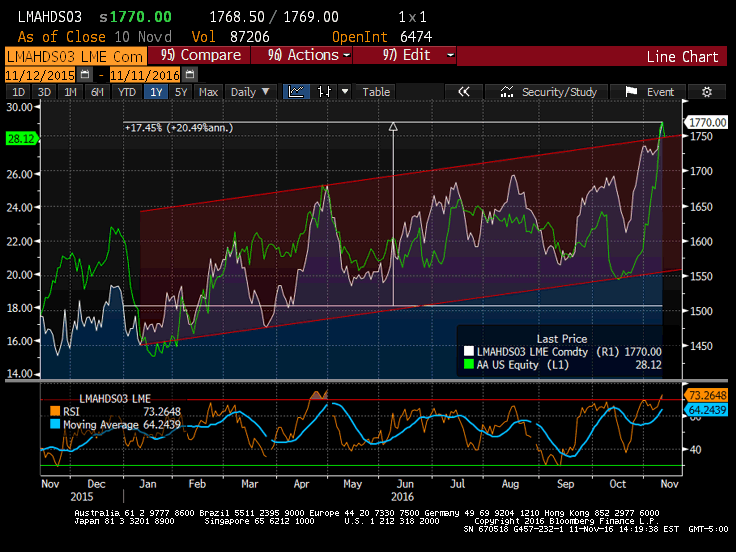
Task: Switch to Table view
Action: [x=376, y=92]
